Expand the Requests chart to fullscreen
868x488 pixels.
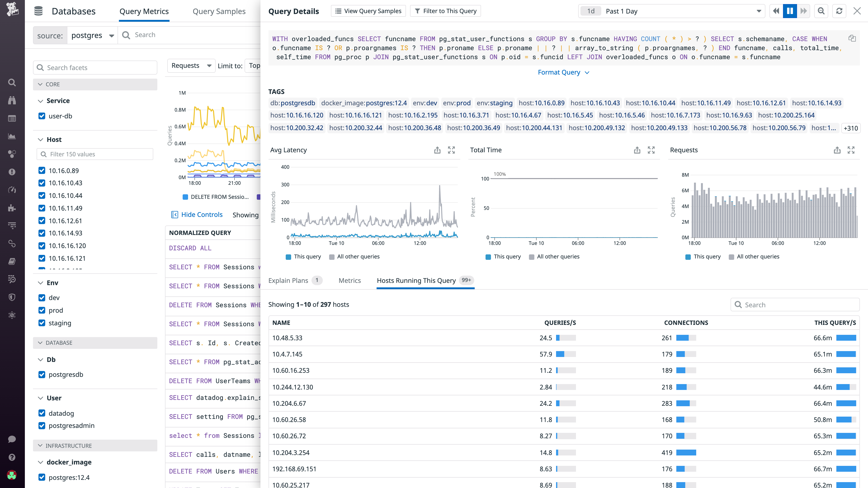tap(851, 150)
